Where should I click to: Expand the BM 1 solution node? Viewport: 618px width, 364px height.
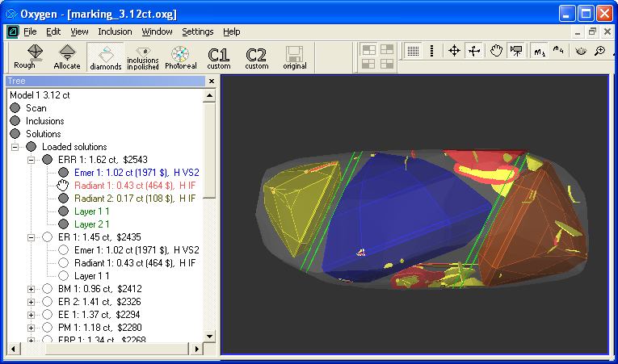32,289
